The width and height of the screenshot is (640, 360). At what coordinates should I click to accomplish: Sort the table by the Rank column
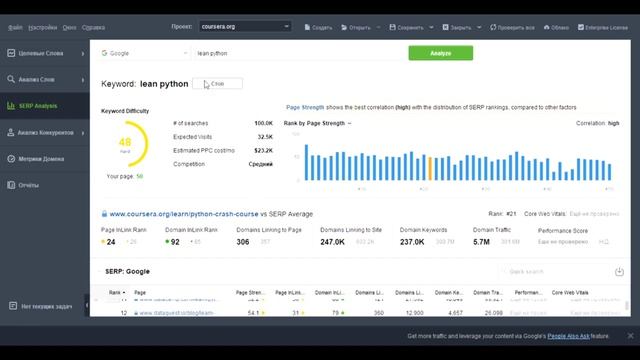click(x=117, y=293)
